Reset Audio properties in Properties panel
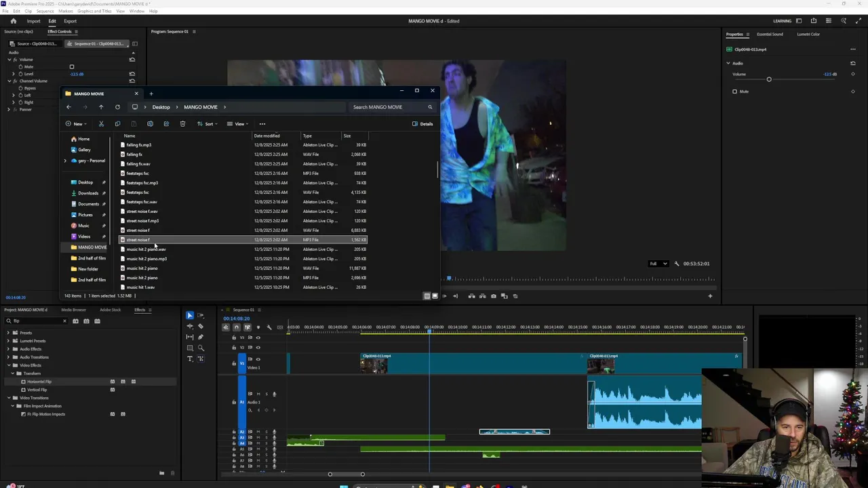Screen dimensions: 868x488 coord(853,63)
